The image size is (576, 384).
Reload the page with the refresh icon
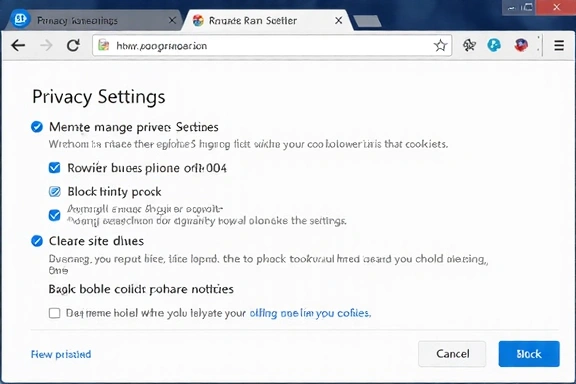[73, 46]
